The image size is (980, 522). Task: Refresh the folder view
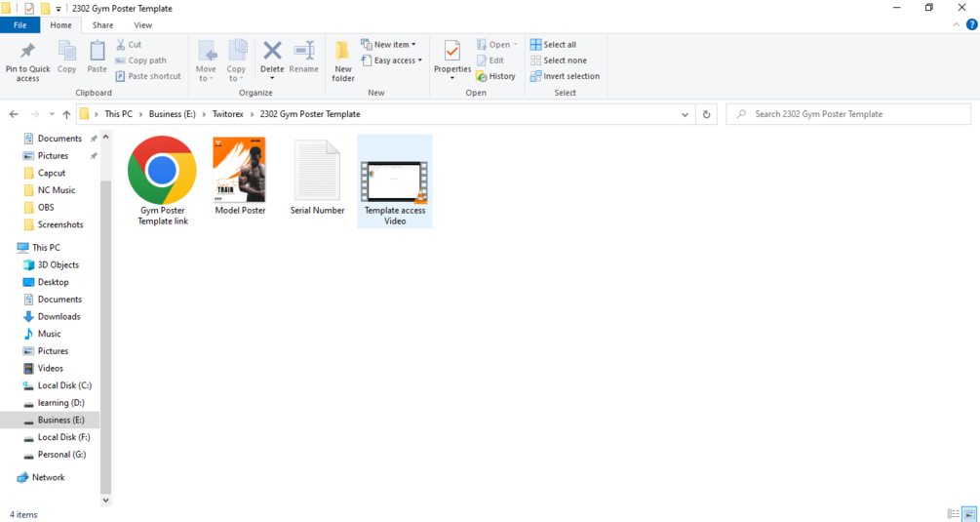pos(706,114)
